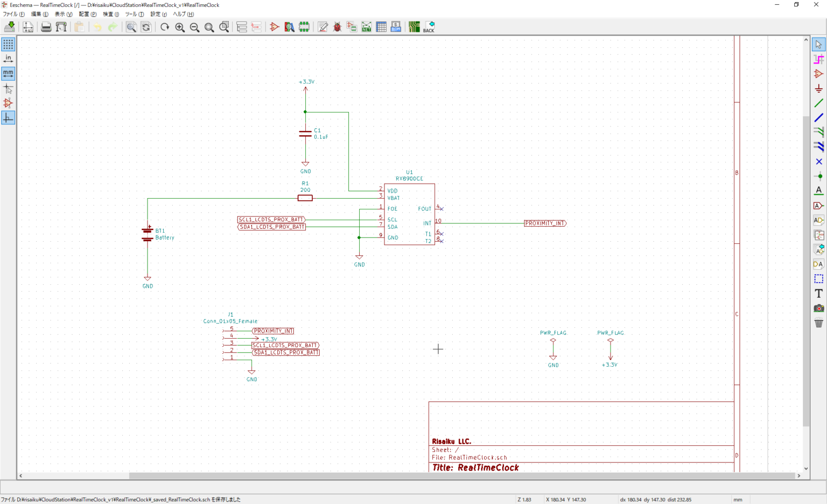Switch units to inches
The height and width of the screenshot is (504, 827).
8,59
